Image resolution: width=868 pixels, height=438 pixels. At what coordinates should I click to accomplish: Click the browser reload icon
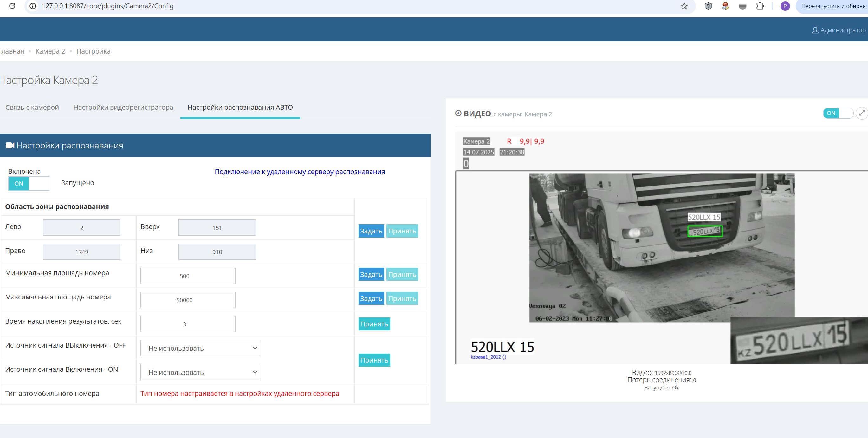[12, 6]
